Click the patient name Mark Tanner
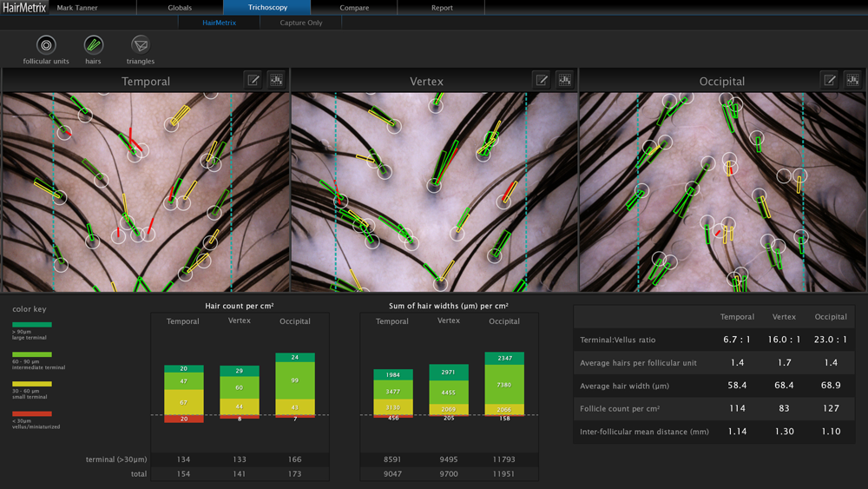Screen dimensions: 868x489 tap(77, 8)
